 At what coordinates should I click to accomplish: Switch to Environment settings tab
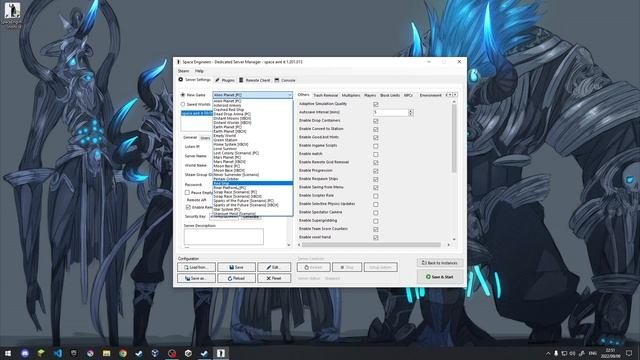pos(431,95)
